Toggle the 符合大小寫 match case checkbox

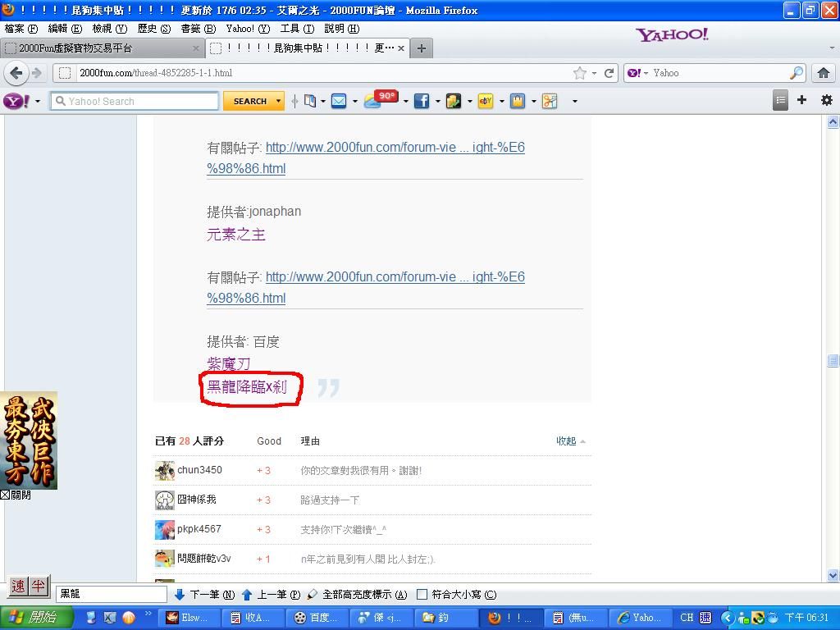tap(422, 595)
